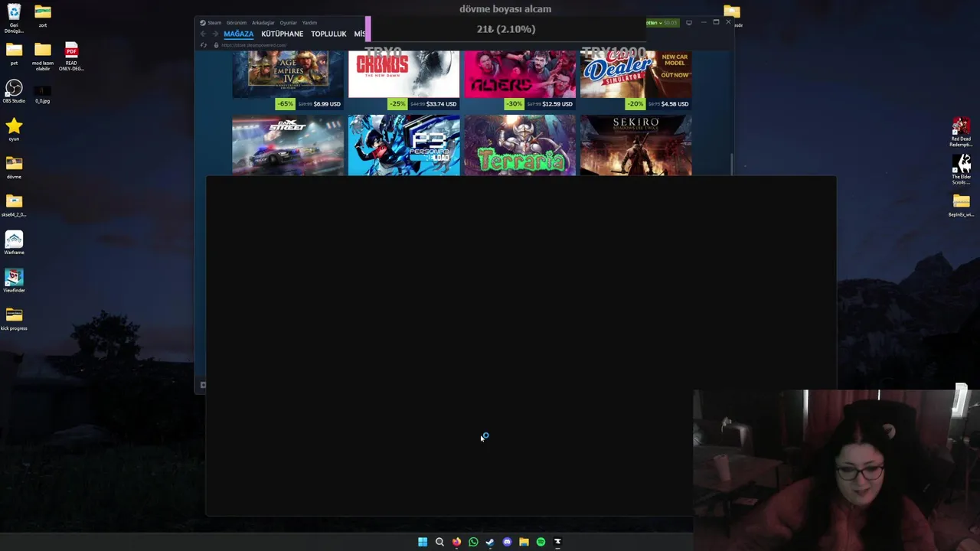This screenshot has height=551, width=980.
Task: Open Spotify from the taskbar
Action: point(541,542)
